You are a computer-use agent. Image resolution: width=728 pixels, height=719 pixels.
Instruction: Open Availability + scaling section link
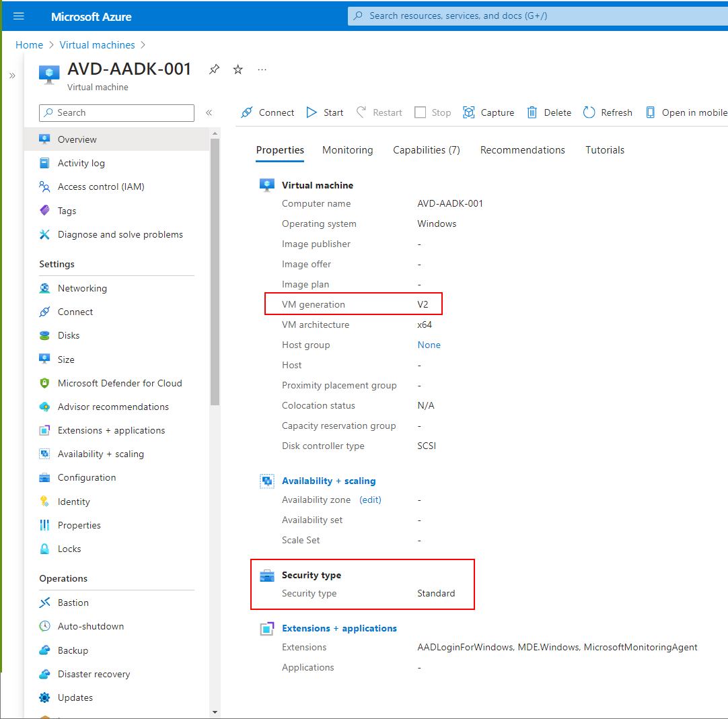coord(329,481)
